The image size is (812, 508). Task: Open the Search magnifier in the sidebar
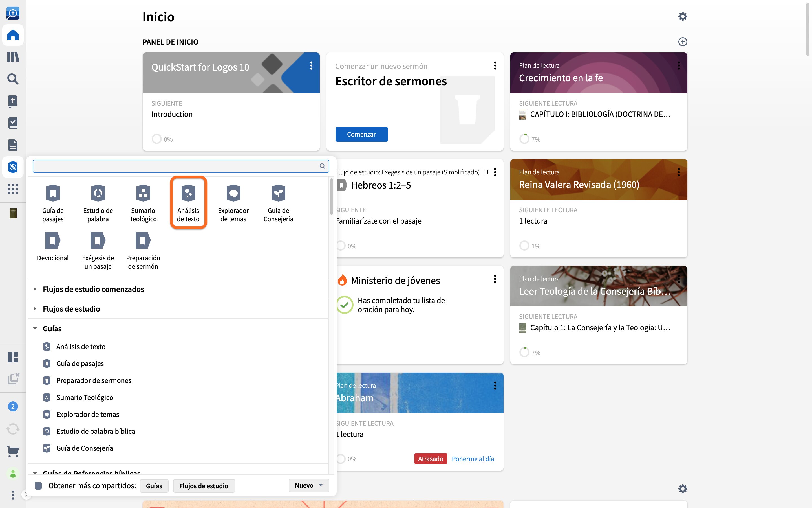pos(13,79)
